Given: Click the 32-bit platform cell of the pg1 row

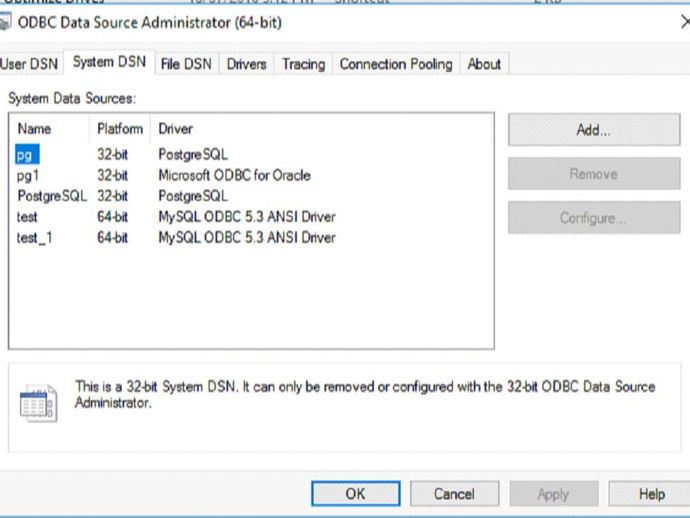Looking at the screenshot, I should (112, 175).
